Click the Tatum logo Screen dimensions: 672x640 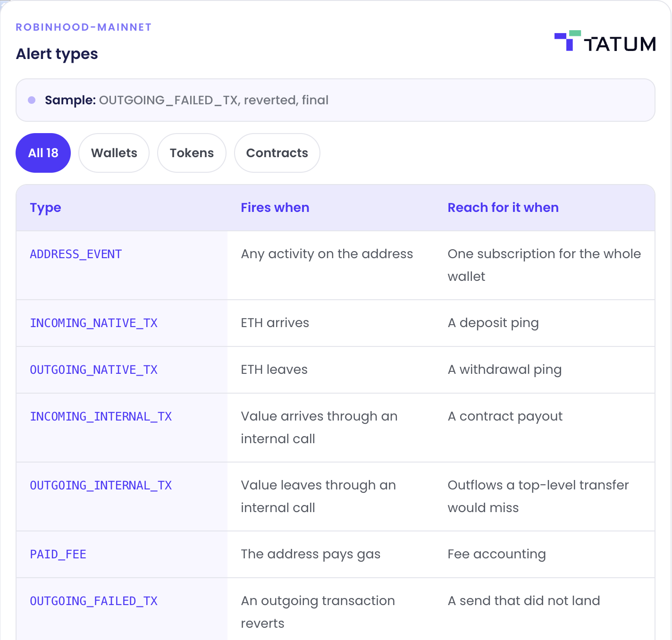tap(605, 41)
